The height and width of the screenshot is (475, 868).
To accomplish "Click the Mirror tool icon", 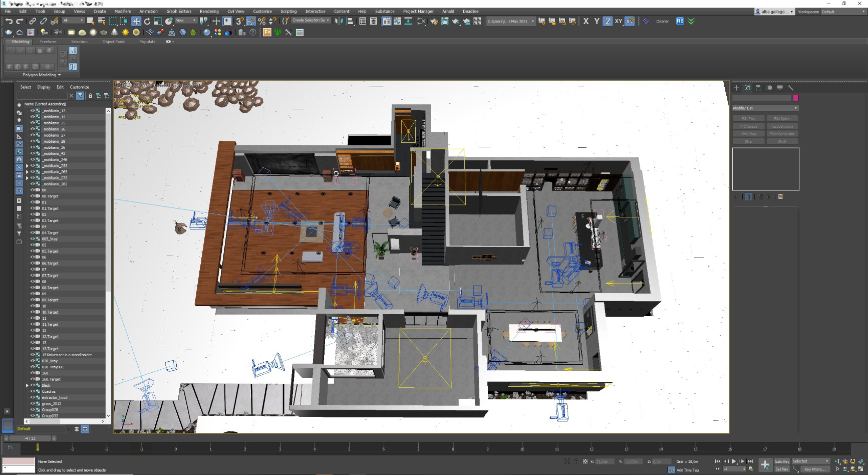I will pyautogui.click(x=340, y=21).
